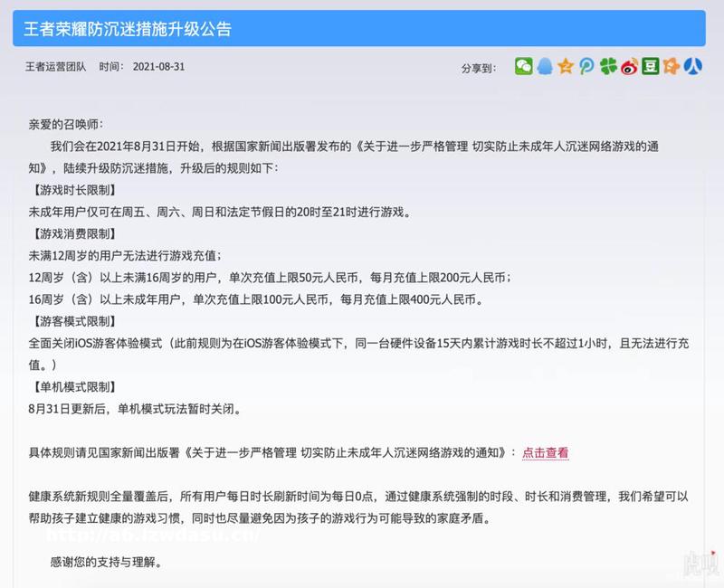Share the article to Renren

click(x=692, y=66)
